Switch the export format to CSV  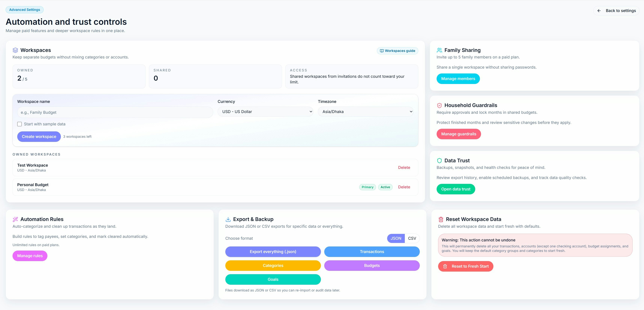click(412, 238)
